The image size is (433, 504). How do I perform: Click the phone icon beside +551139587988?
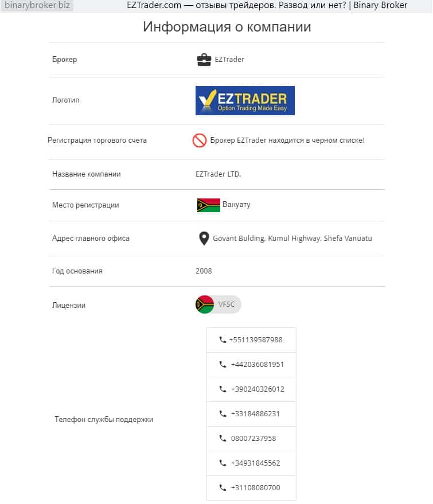pyautogui.click(x=223, y=340)
